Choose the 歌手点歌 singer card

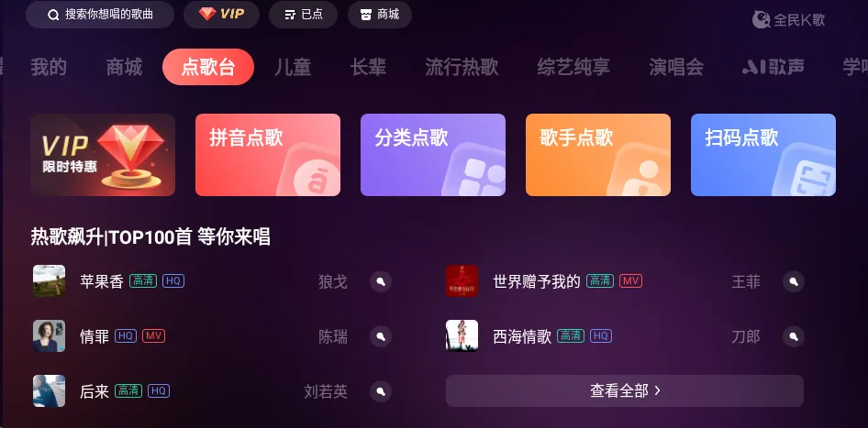(x=598, y=155)
